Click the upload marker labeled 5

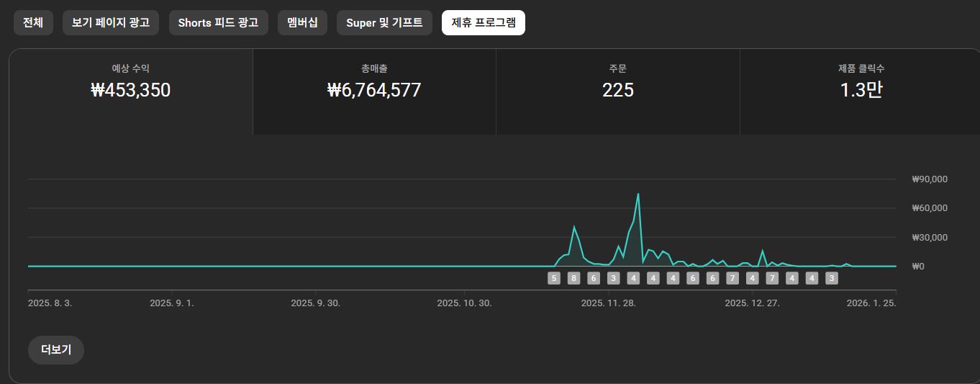(x=553, y=278)
